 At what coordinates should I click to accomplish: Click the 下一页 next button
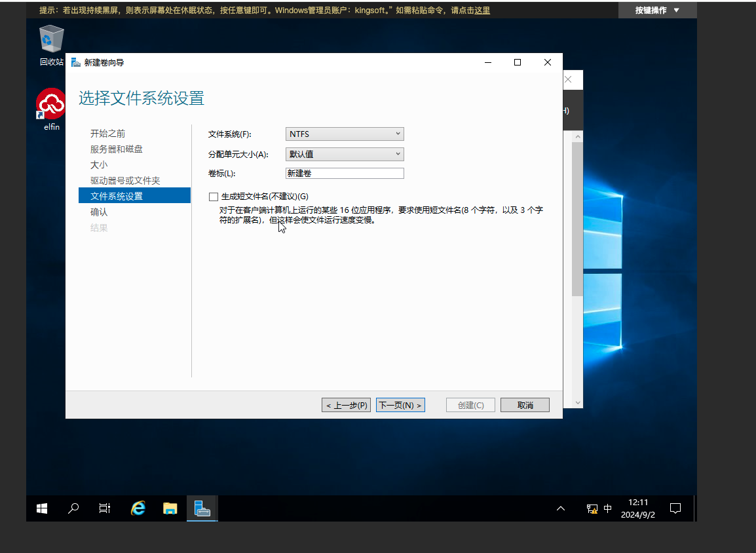[x=400, y=406]
